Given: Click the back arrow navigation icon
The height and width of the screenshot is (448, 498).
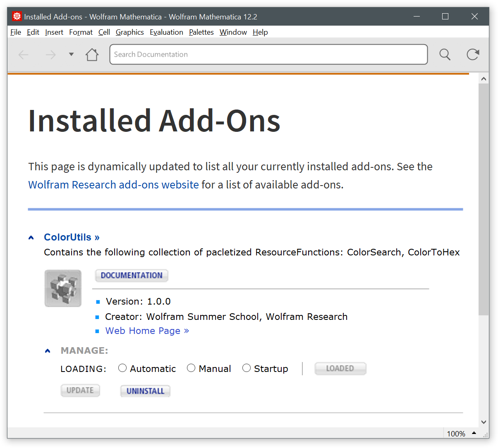Looking at the screenshot, I should (x=24, y=55).
